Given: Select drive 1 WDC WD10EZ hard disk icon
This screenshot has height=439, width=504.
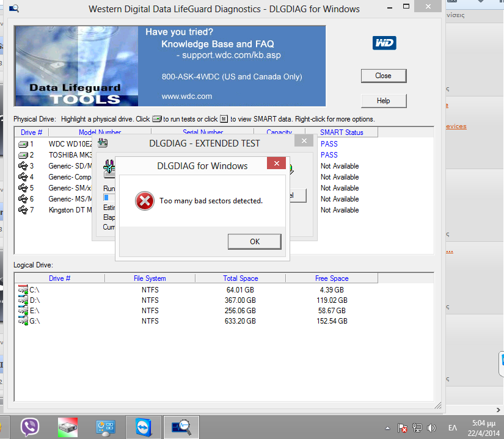Looking at the screenshot, I should pyautogui.click(x=23, y=144).
